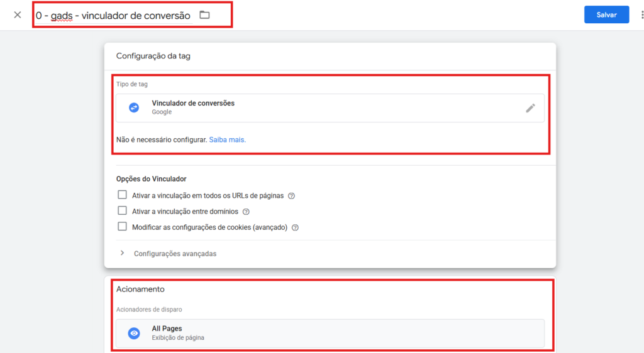644x353 pixels.
Task: Click the Configuração da tag heading
Action: pyautogui.click(x=153, y=56)
